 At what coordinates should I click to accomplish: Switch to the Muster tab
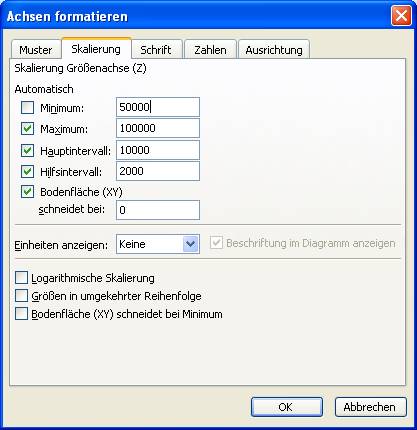36,50
